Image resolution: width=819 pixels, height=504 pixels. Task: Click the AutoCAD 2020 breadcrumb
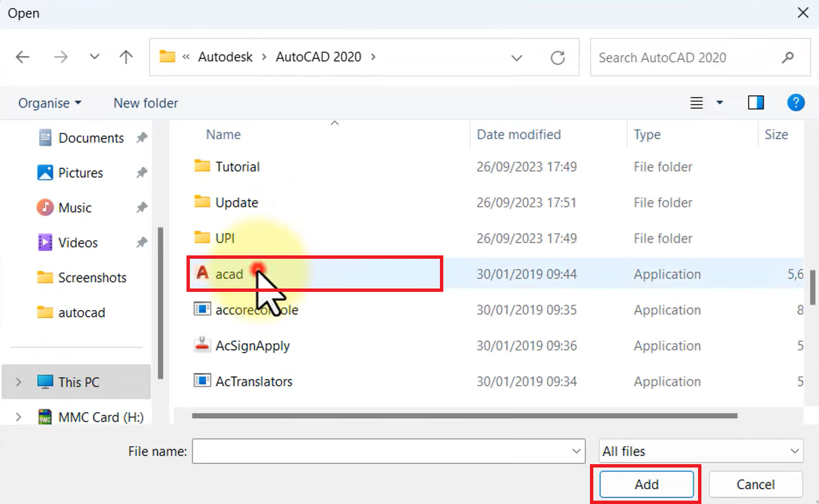(318, 57)
